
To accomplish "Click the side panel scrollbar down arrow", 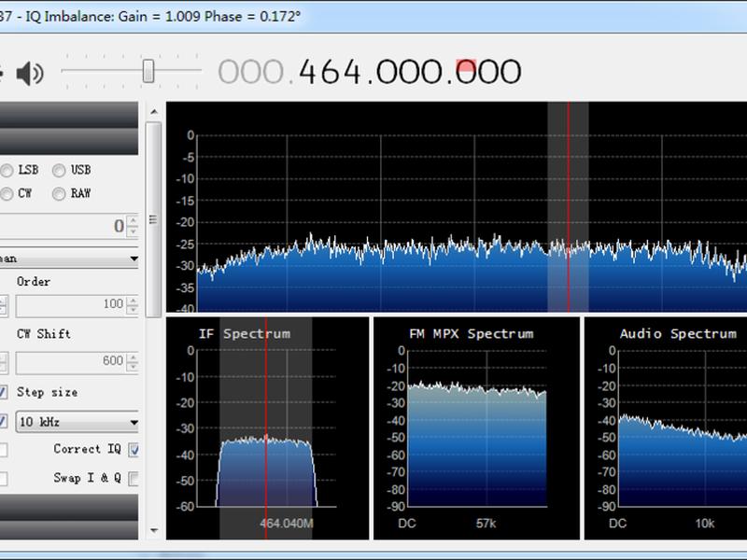I will pyautogui.click(x=154, y=530).
